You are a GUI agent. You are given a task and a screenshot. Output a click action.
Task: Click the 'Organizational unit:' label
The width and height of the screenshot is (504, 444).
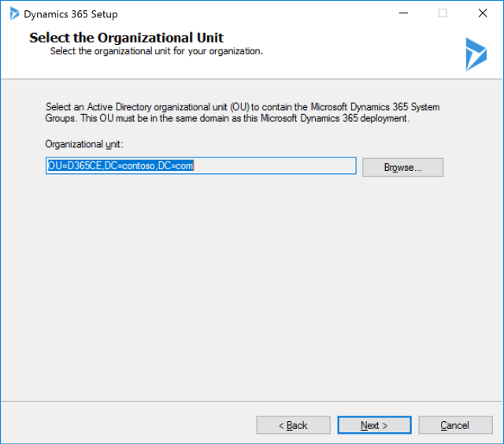[x=84, y=144]
